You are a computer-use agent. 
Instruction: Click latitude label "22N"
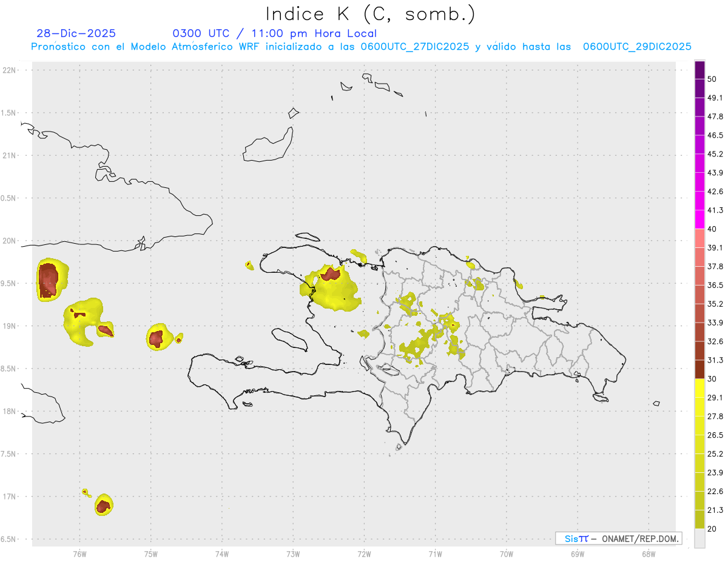[x=8, y=70]
